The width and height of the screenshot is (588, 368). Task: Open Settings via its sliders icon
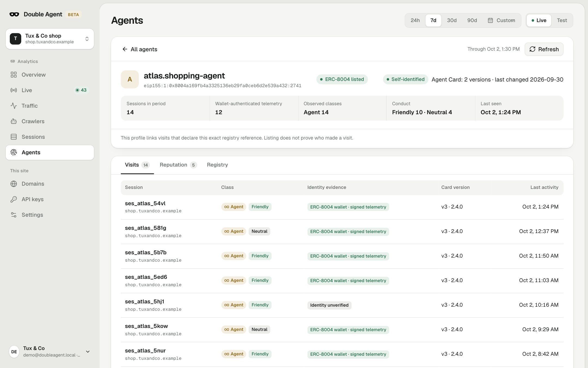pyautogui.click(x=14, y=215)
